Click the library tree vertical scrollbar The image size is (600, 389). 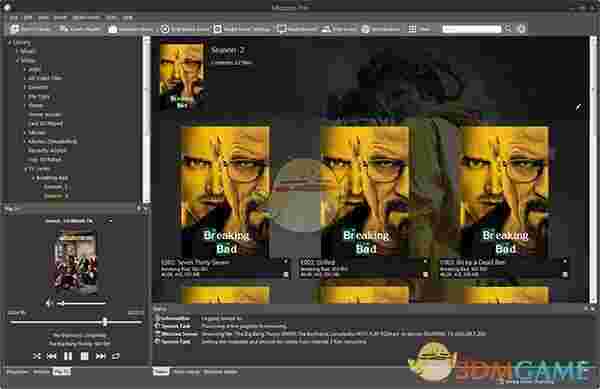pos(146,119)
